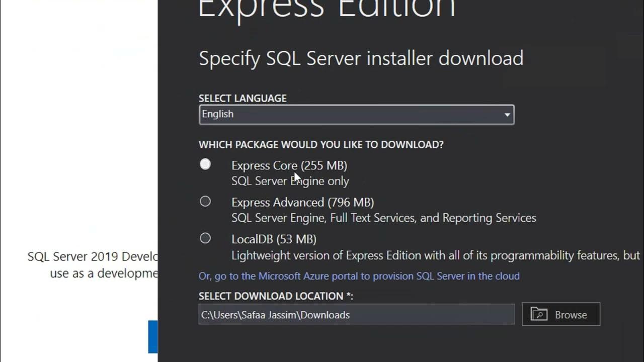The height and width of the screenshot is (362, 644).
Task: Click the Lightweight version description text
Action: coord(435,255)
